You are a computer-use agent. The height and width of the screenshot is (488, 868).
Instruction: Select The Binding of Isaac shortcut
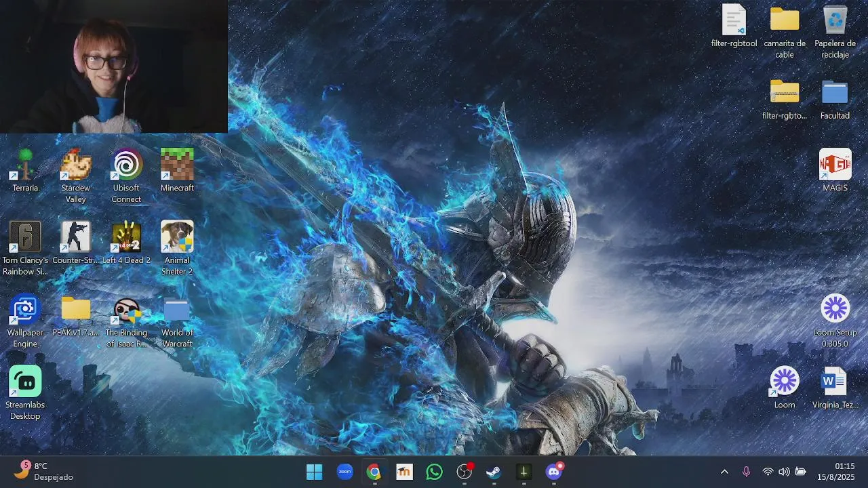[x=126, y=321]
